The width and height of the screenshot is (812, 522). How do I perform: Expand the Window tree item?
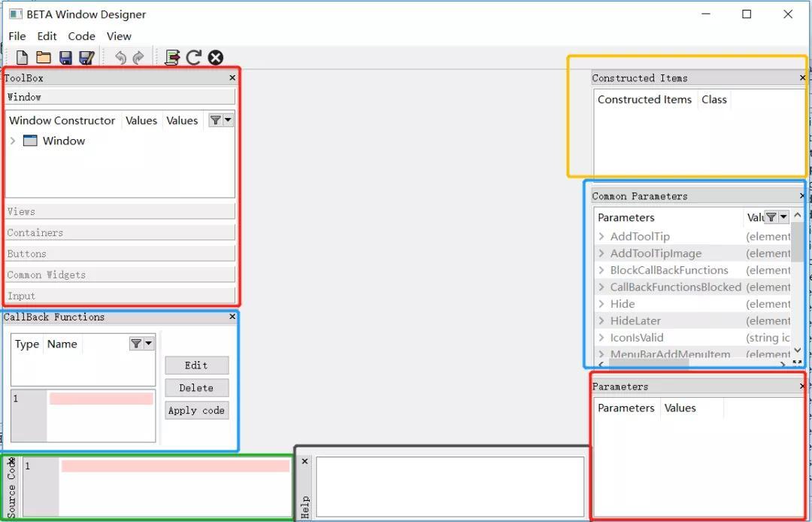[13, 141]
